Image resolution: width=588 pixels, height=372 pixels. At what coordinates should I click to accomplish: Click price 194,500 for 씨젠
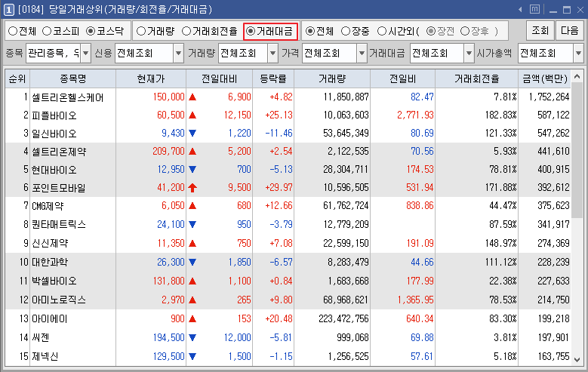tap(168, 337)
